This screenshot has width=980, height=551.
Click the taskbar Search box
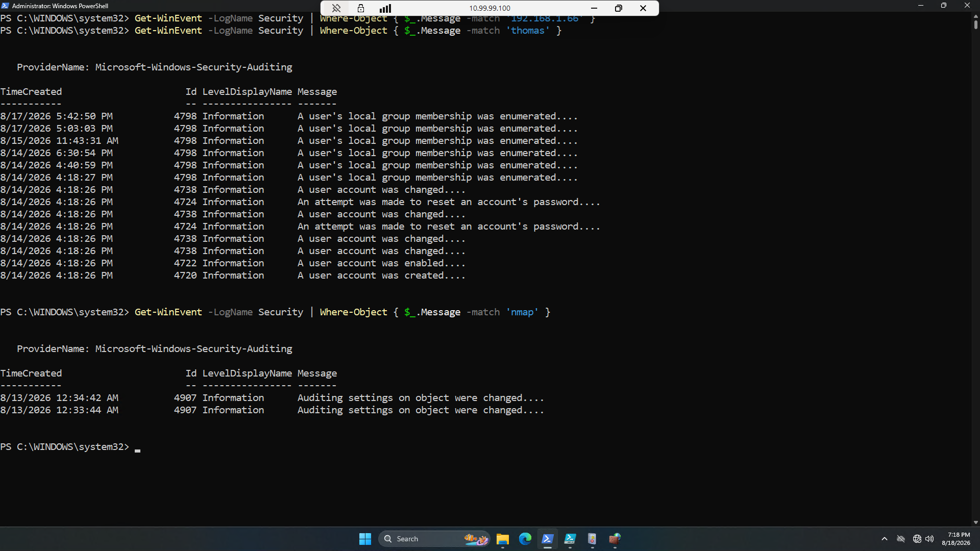[x=434, y=539]
